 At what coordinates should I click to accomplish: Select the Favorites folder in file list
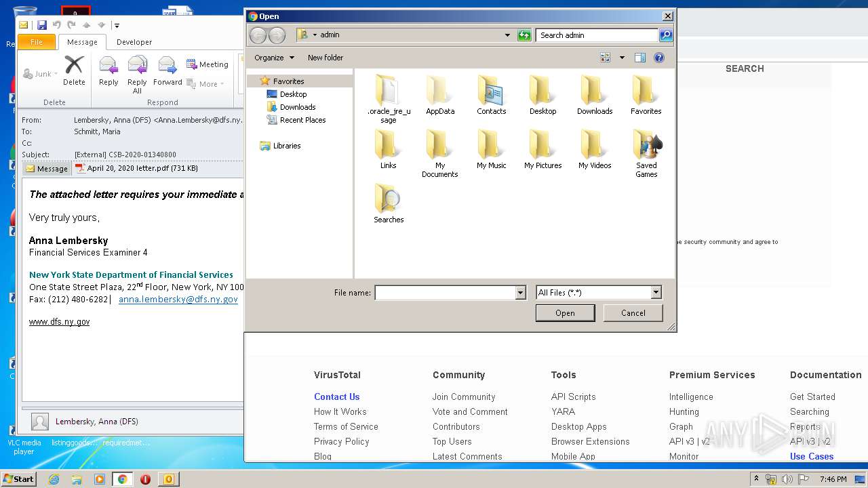click(646, 95)
